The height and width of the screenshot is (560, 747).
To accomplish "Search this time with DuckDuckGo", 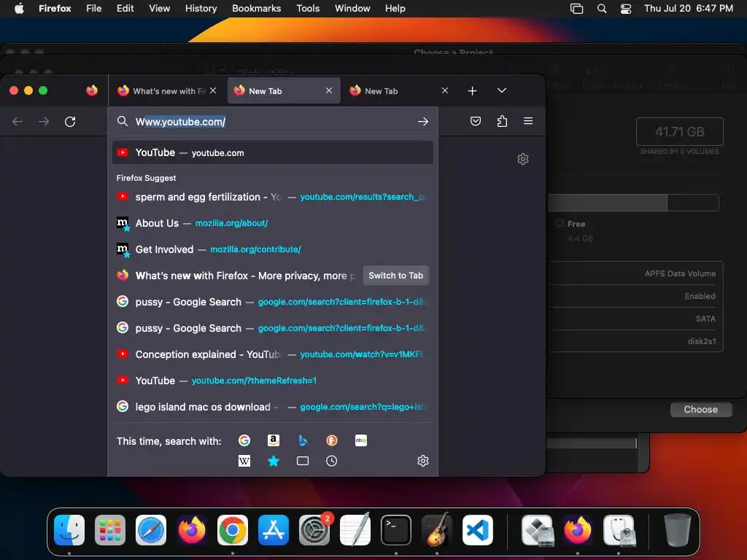I will coord(332,440).
